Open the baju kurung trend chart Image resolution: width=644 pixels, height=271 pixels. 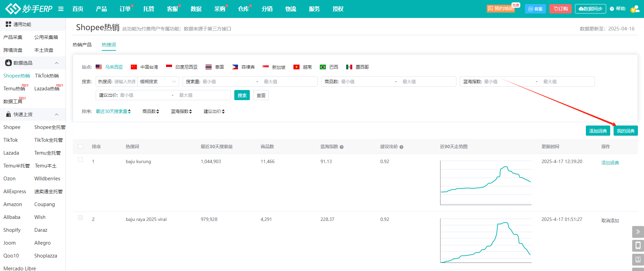(486, 183)
